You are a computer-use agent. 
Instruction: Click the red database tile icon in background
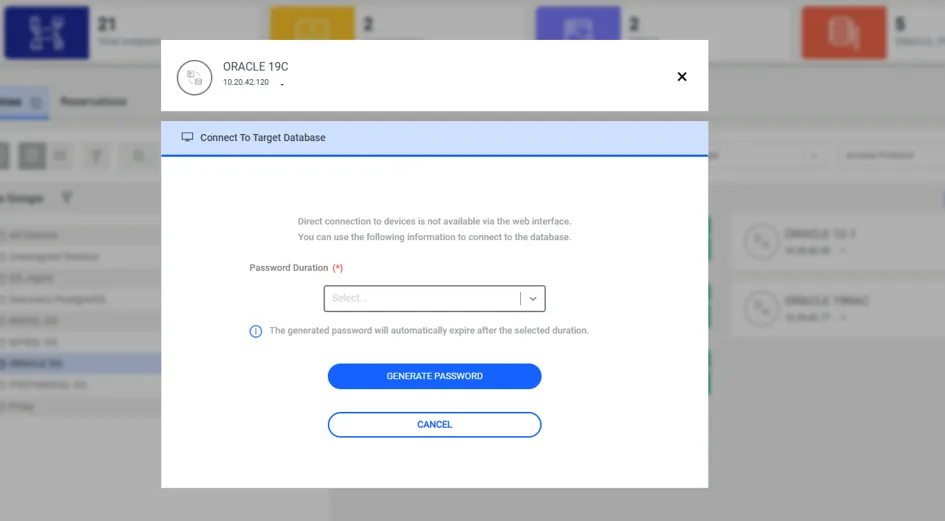click(x=844, y=33)
